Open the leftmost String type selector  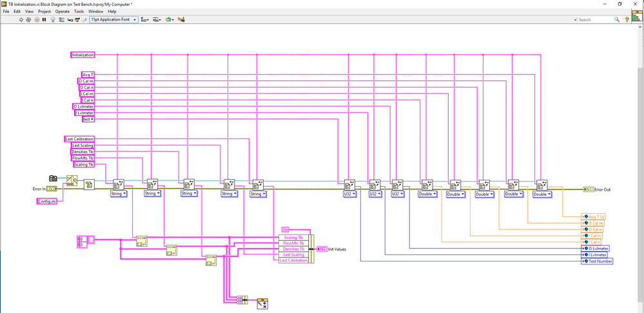click(119, 194)
